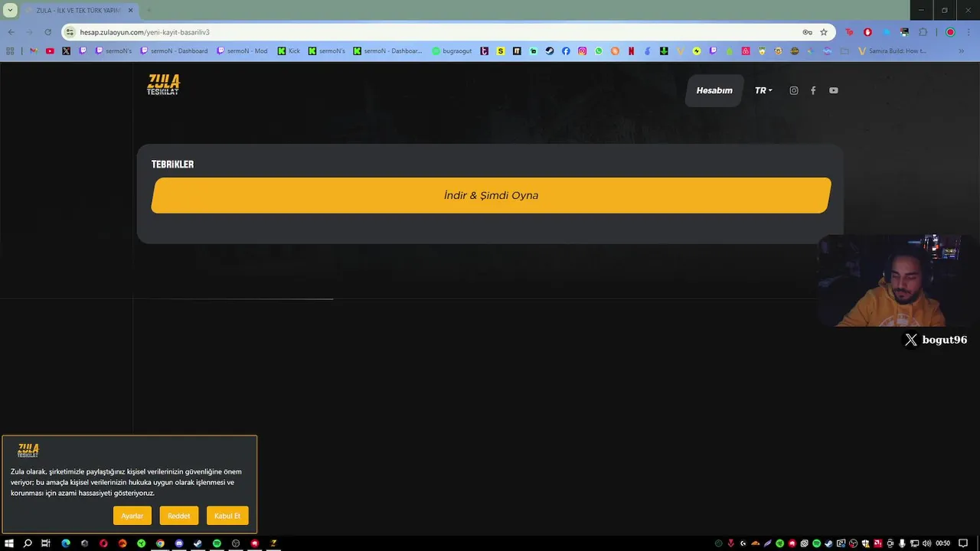Screen dimensions: 980x551
Task: Open the bookmarks folder icon
Action: (x=844, y=51)
